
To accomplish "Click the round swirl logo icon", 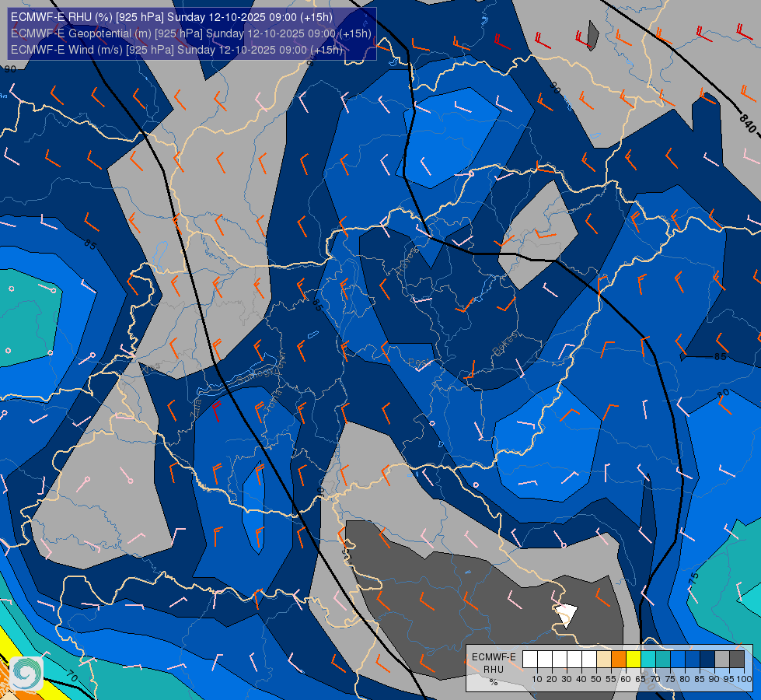I will tap(26, 674).
